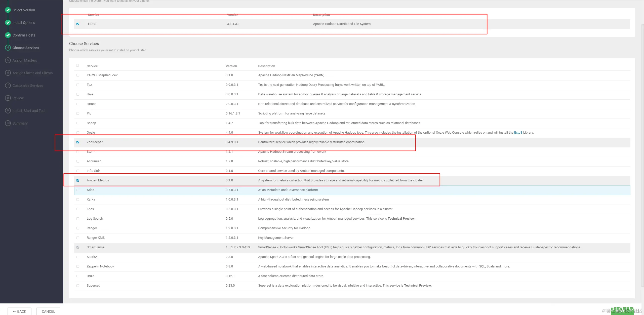This screenshot has width=644, height=315.
Task: Click step 8 Review circle icon
Action: tap(8, 98)
